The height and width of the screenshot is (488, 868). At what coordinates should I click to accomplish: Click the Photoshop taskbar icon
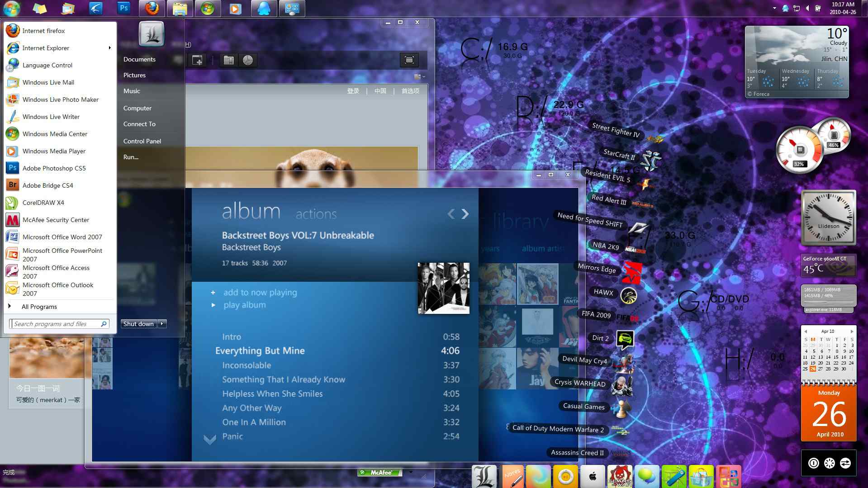tap(123, 8)
